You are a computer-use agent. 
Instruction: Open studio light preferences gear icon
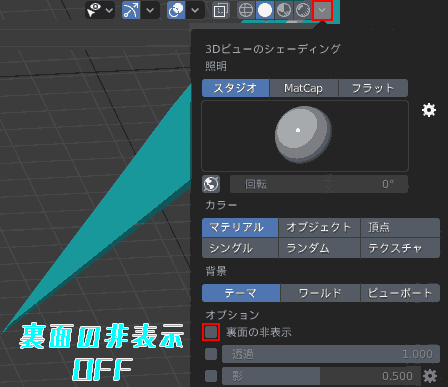[429, 110]
